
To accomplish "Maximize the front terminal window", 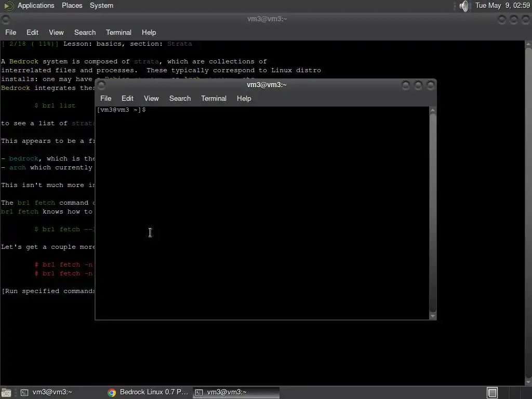I will (x=418, y=85).
